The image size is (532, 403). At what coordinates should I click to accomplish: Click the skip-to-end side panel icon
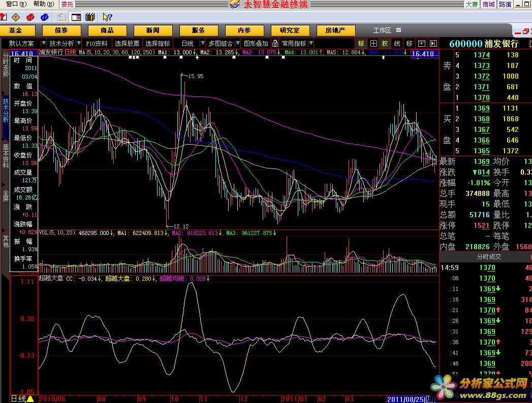click(433, 43)
